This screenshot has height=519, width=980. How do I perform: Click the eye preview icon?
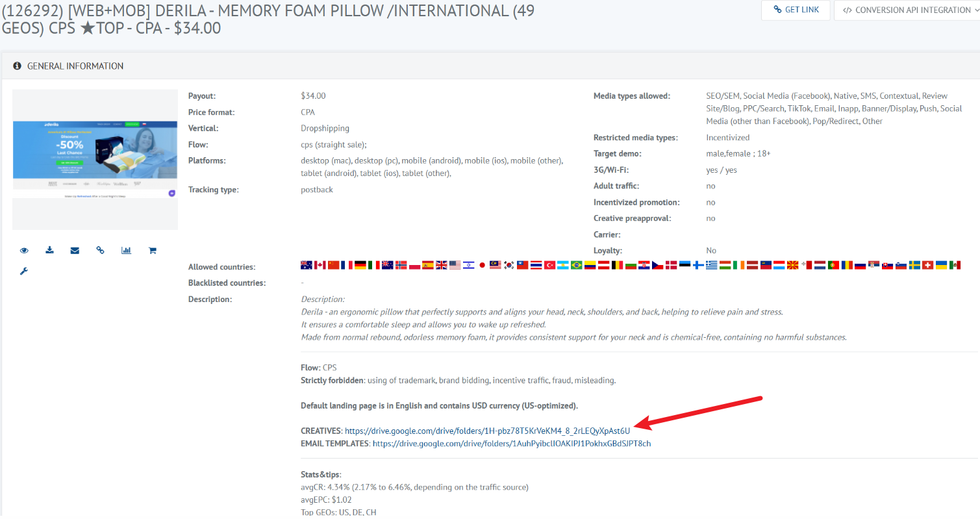(24, 250)
